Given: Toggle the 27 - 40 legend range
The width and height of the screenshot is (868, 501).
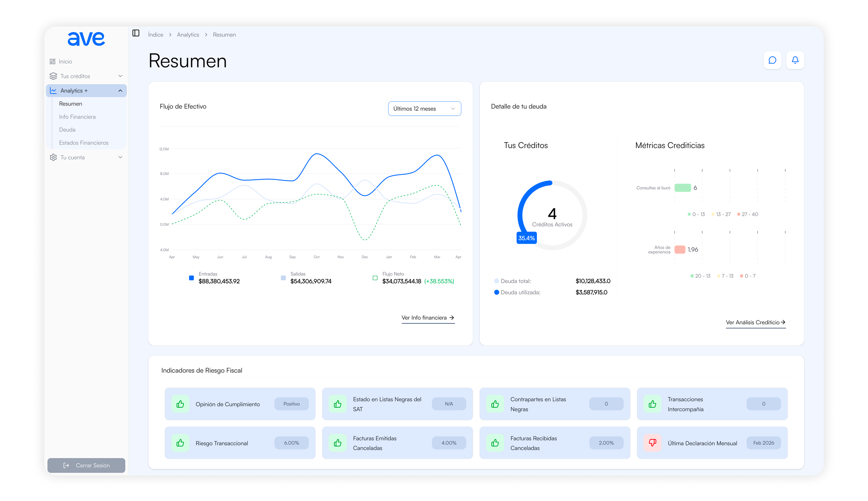Looking at the screenshot, I should (747, 214).
